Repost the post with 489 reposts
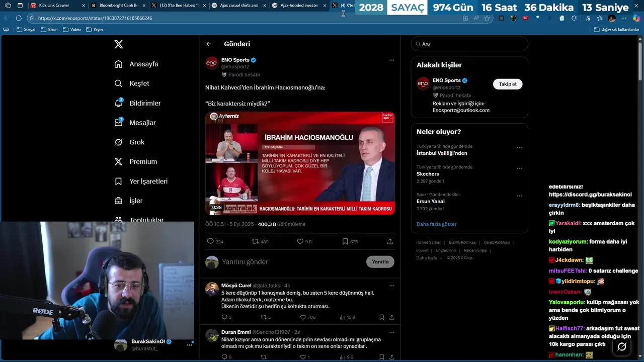 click(x=260, y=241)
